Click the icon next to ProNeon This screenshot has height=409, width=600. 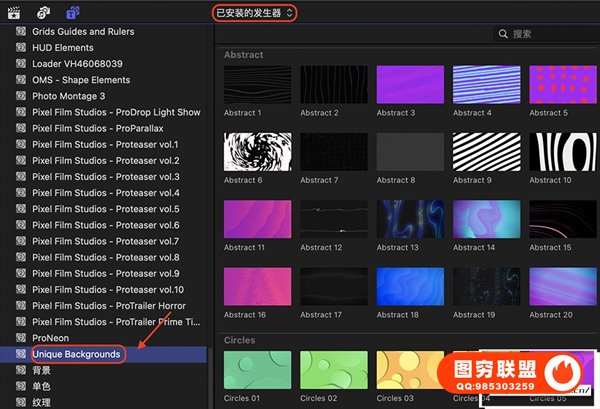tap(20, 338)
